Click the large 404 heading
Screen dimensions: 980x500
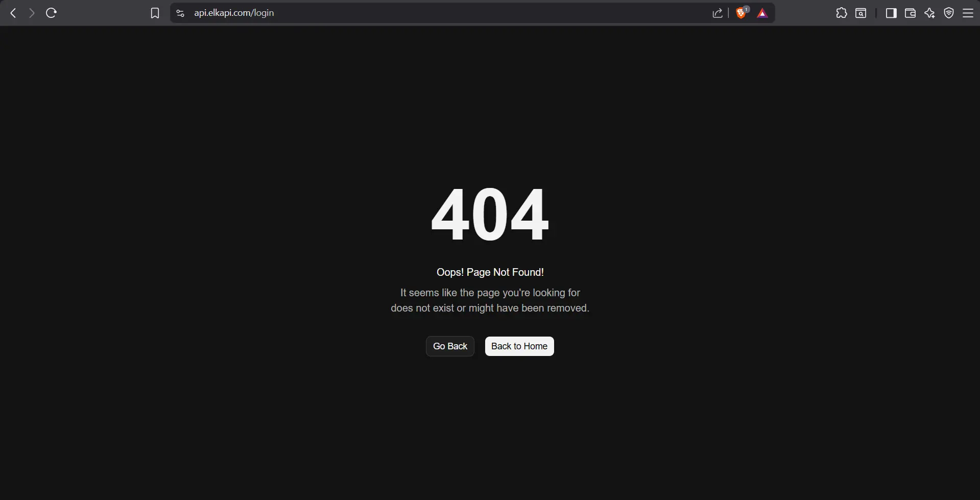(490, 215)
